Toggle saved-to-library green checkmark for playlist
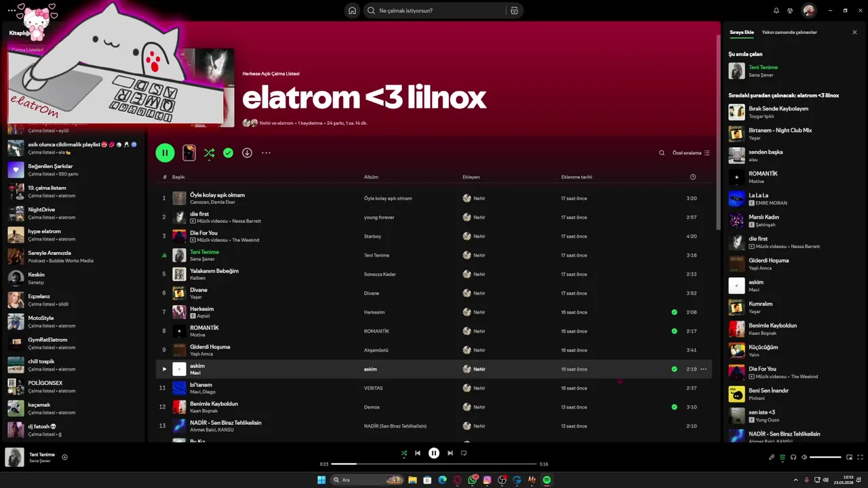 click(x=228, y=152)
